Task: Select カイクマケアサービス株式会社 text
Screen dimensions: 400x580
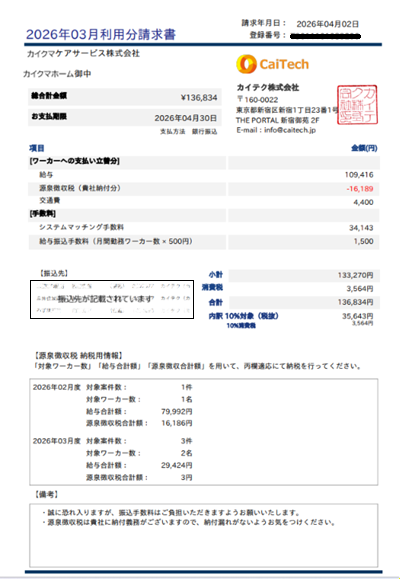Action: point(83,54)
